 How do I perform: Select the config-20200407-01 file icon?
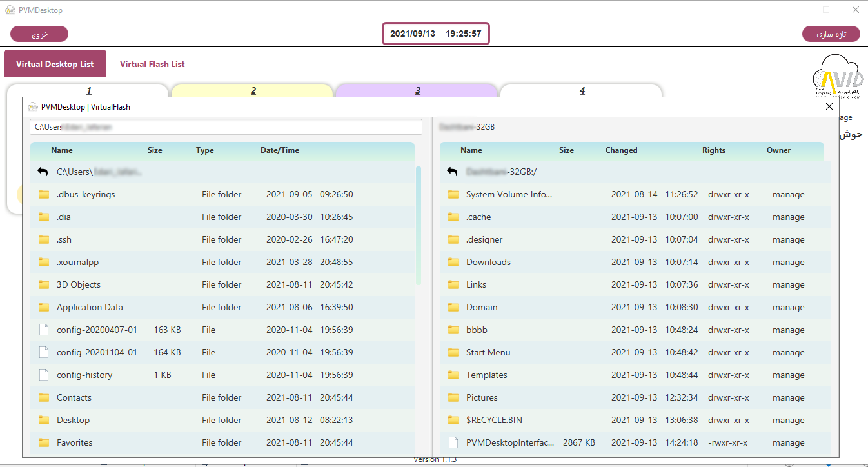(x=44, y=330)
